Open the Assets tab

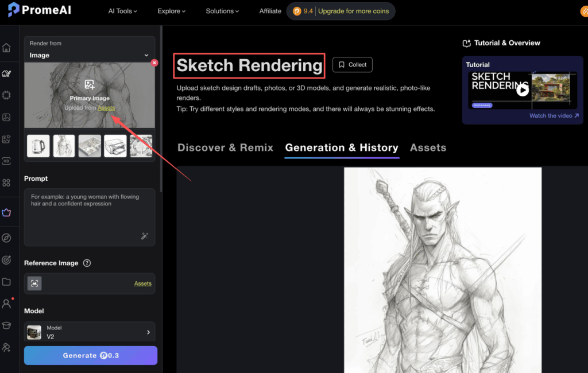[x=428, y=147]
